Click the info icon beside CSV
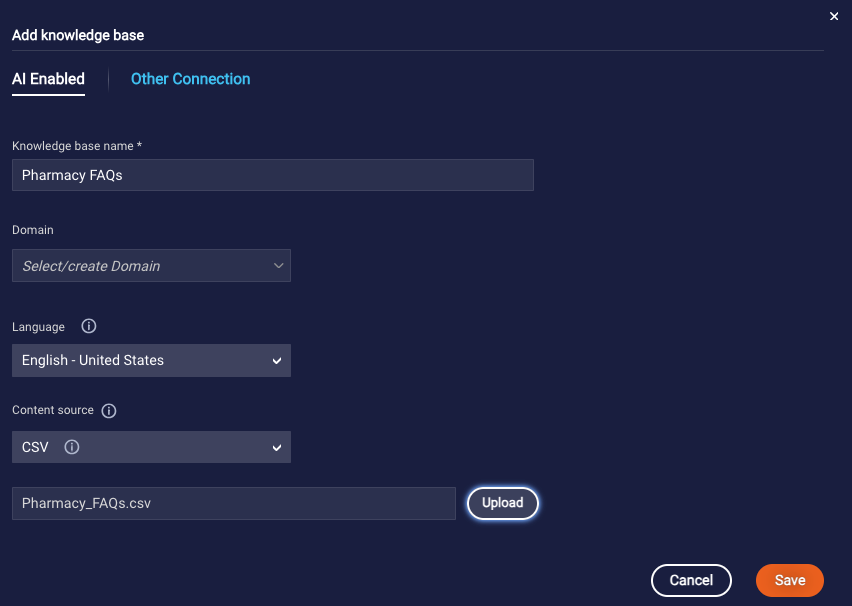 72,447
